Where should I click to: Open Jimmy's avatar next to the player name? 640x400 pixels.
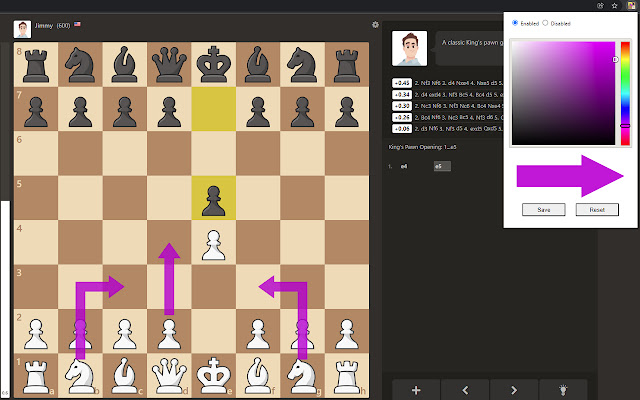click(22, 29)
